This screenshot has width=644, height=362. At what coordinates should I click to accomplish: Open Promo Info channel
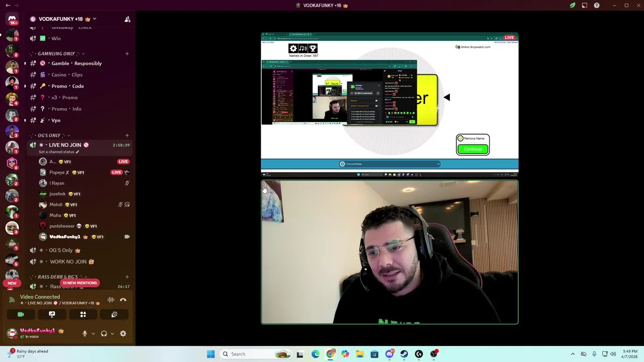click(x=79, y=109)
